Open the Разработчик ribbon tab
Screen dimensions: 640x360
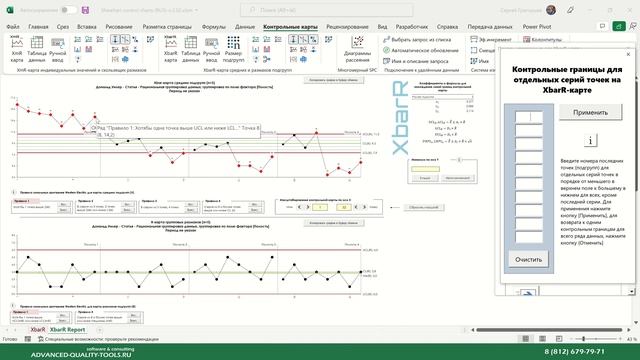(412, 27)
